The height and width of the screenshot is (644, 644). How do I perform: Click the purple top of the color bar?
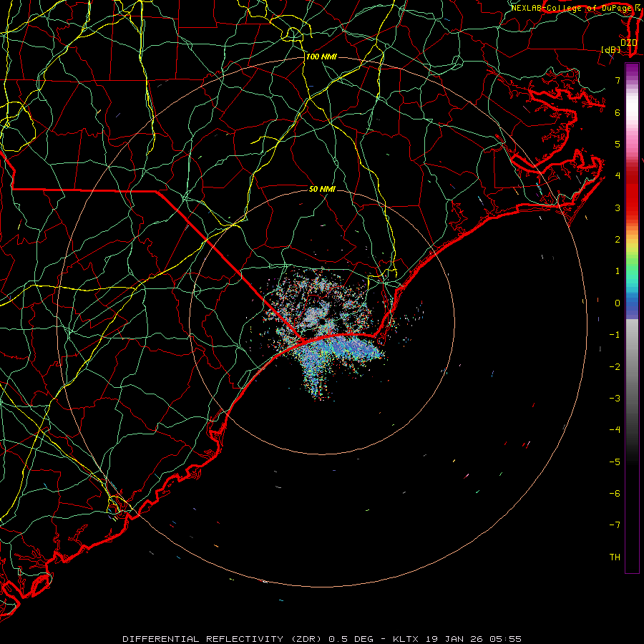pos(632,70)
